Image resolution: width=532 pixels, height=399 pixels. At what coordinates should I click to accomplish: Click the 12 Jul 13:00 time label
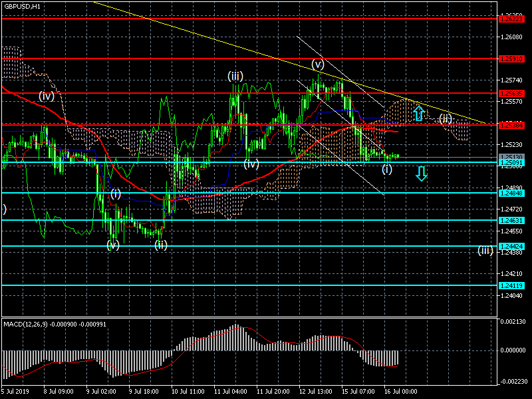pyautogui.click(x=315, y=392)
